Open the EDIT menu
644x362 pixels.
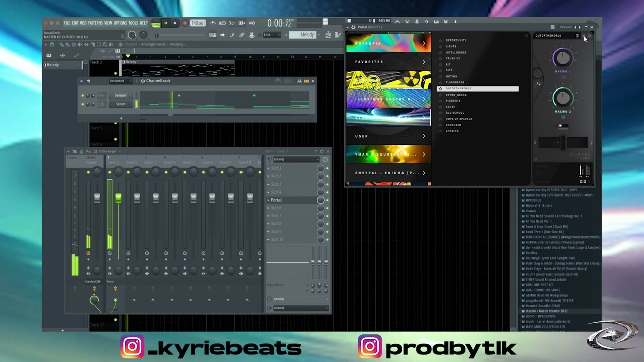point(75,23)
